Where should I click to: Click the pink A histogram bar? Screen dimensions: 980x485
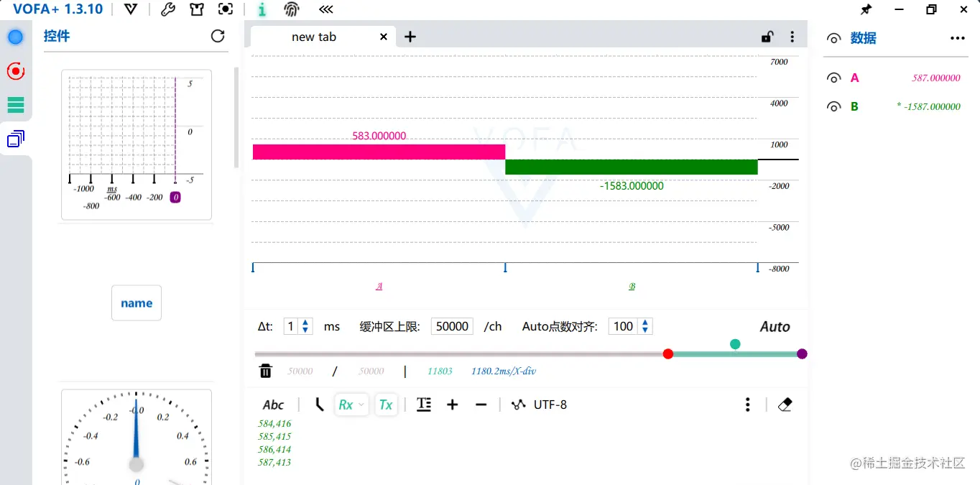click(379, 152)
